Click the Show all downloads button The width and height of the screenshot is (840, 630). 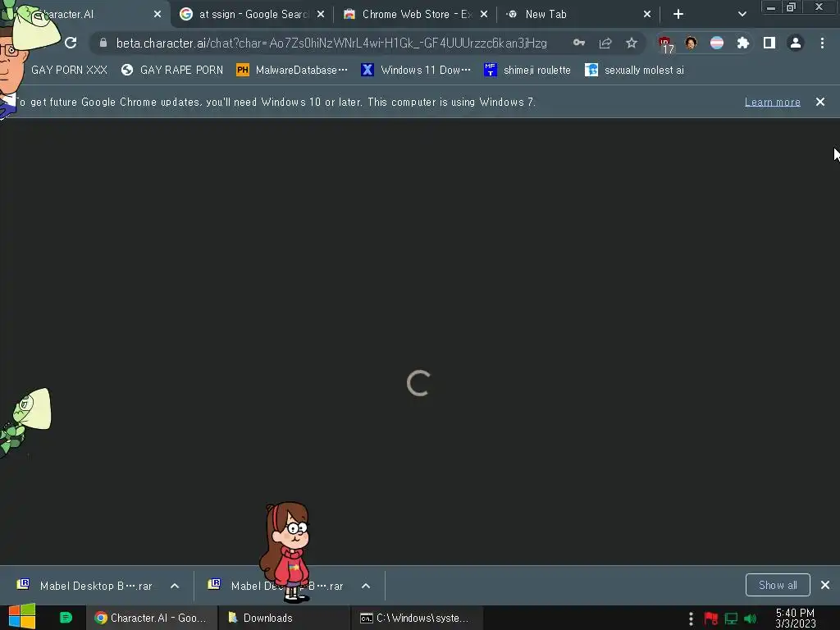pyautogui.click(x=778, y=585)
